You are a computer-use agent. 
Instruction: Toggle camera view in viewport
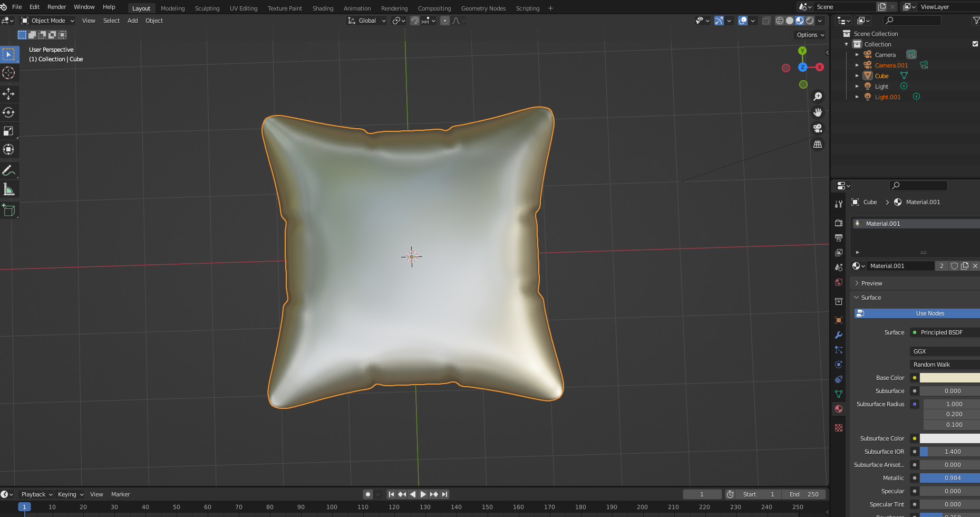pos(818,128)
